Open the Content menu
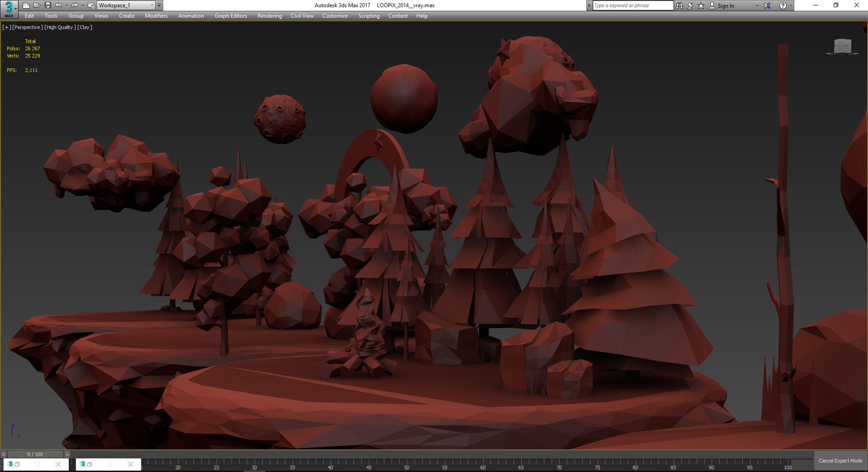Screen dimensions: 868x472 (398, 16)
